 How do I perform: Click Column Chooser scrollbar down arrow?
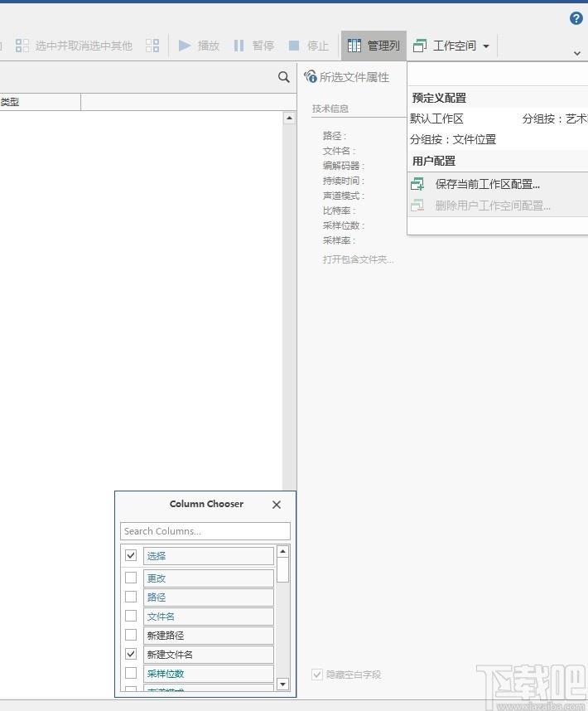(282, 684)
